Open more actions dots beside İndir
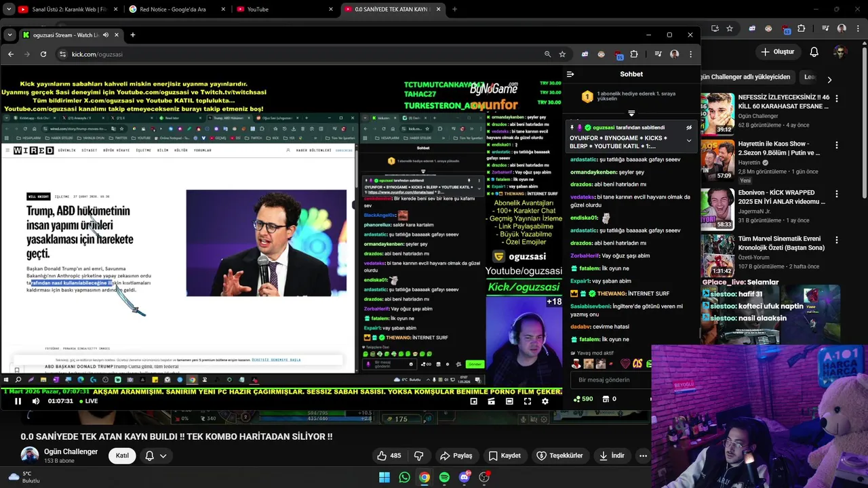The image size is (868, 488). pyautogui.click(x=643, y=455)
